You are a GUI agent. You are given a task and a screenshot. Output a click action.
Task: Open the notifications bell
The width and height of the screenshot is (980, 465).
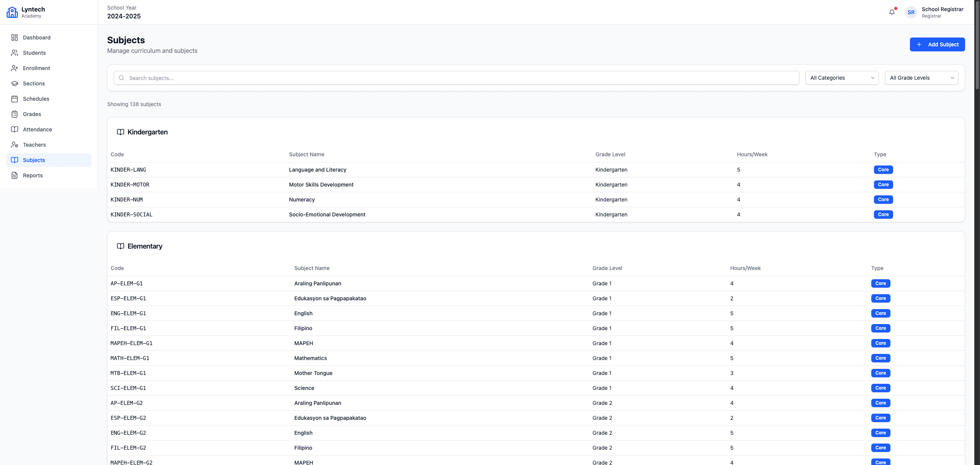pyautogui.click(x=892, y=12)
